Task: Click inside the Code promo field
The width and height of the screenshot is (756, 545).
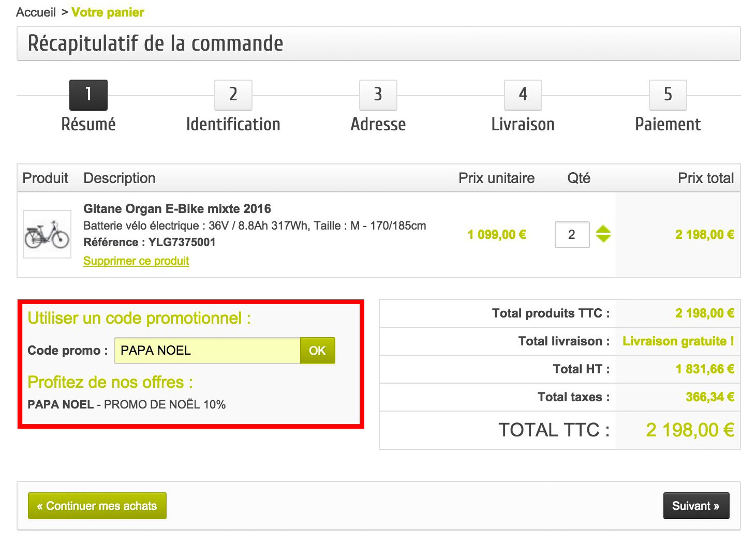Action: 207,351
